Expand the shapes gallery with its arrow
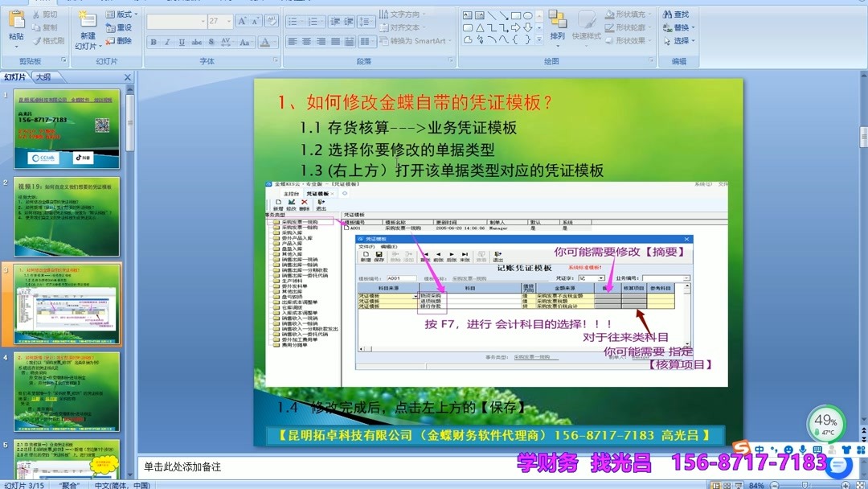868x489 pixels. point(538,39)
